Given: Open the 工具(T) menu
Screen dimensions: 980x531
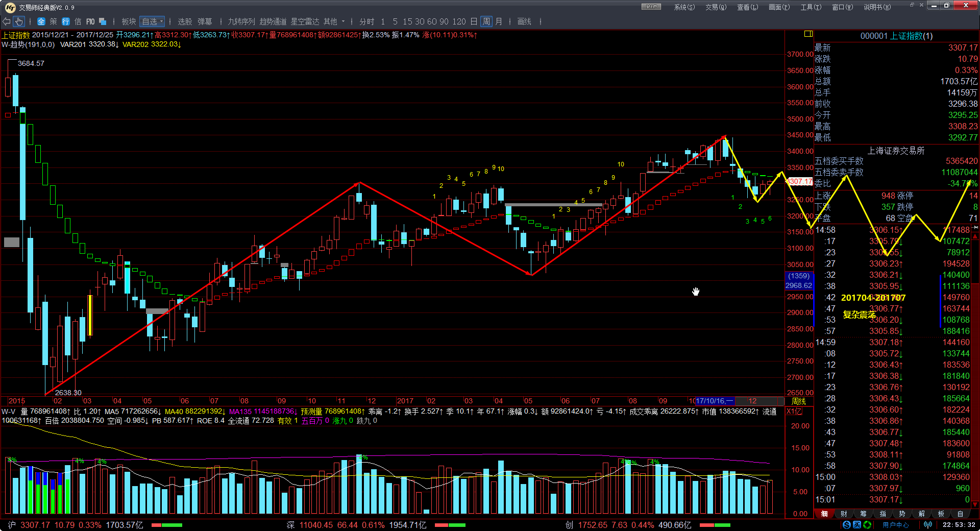Looking at the screenshot, I should click(811, 7).
